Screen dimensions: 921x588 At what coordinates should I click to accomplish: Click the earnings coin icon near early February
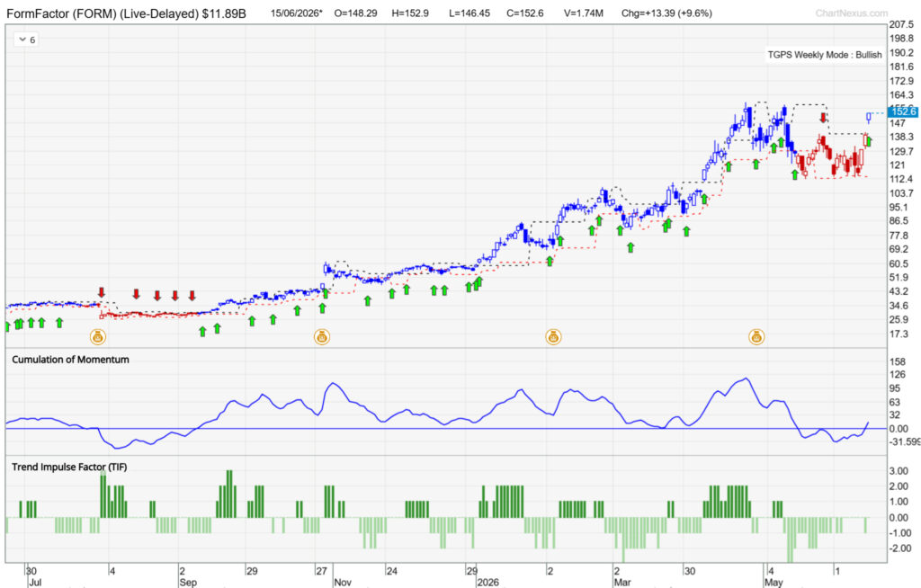click(x=553, y=337)
